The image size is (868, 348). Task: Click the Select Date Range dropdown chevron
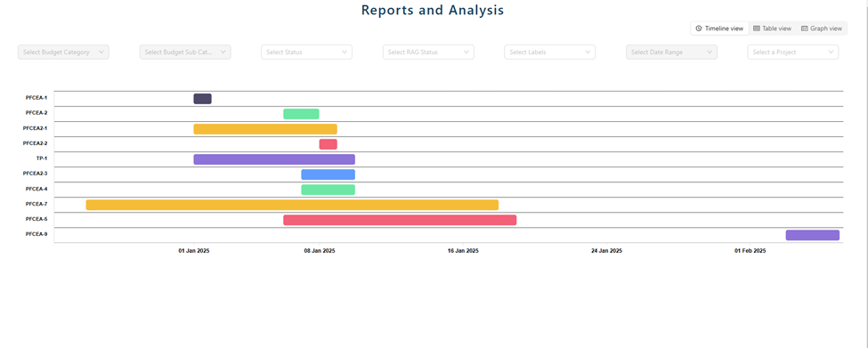pyautogui.click(x=710, y=52)
